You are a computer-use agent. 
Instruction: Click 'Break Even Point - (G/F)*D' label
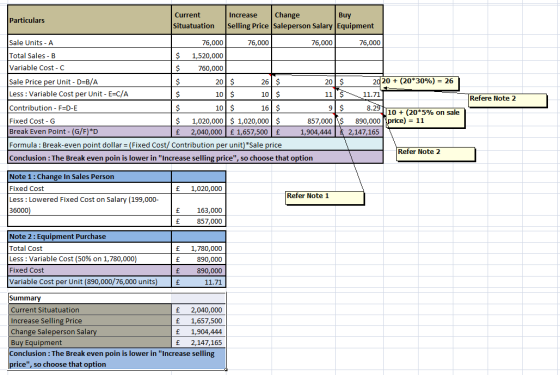[x=89, y=131]
